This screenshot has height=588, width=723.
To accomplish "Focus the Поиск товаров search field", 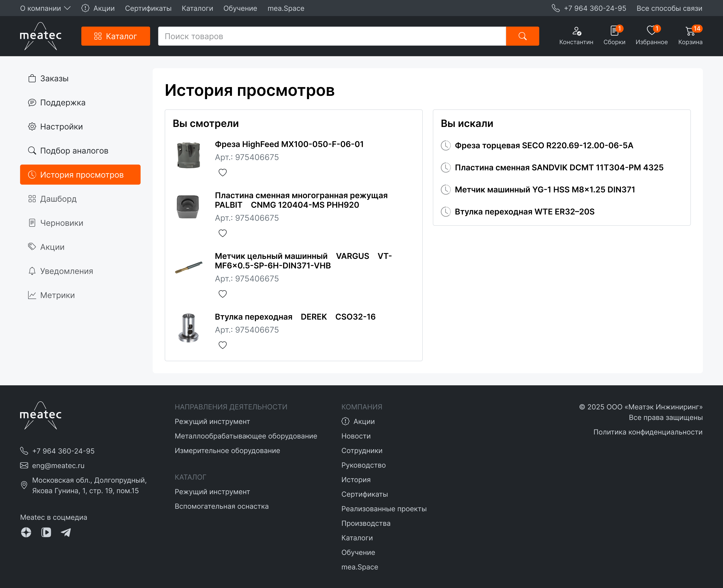I will [x=332, y=36].
